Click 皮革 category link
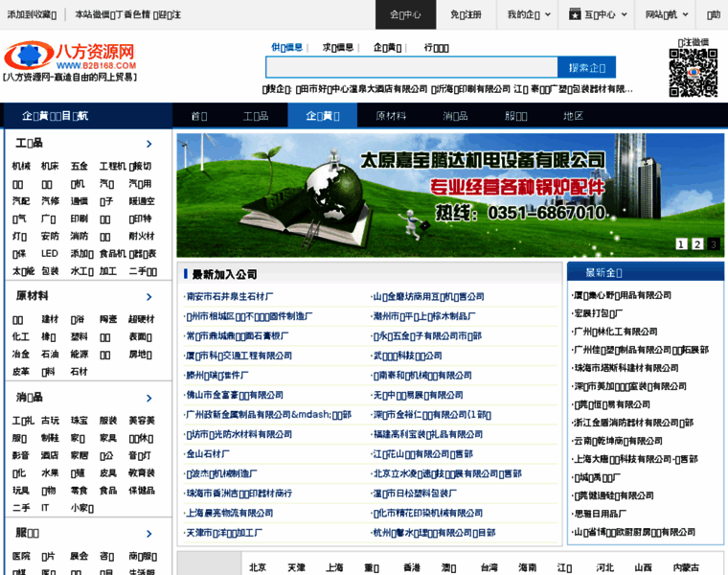The width and height of the screenshot is (728, 575). point(21,372)
